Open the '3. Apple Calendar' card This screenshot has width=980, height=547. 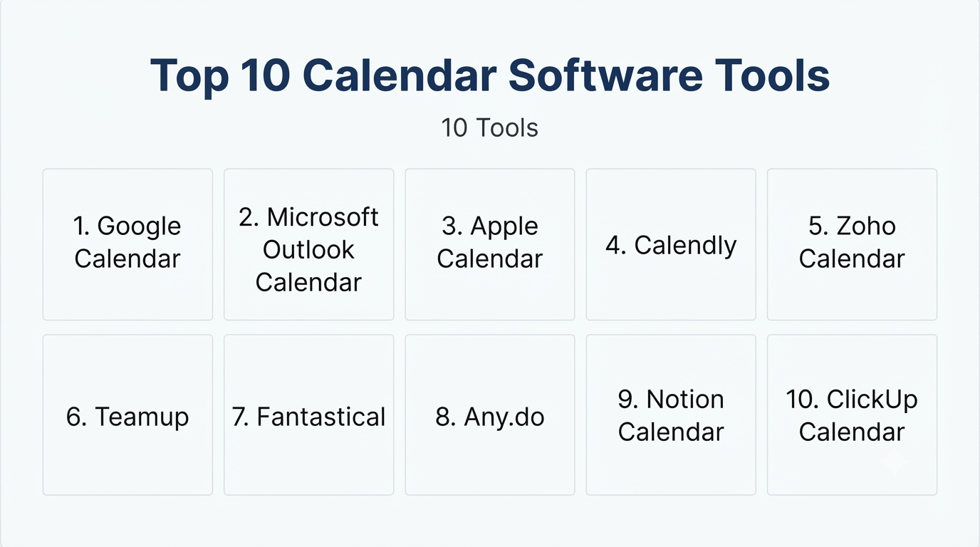(490, 244)
